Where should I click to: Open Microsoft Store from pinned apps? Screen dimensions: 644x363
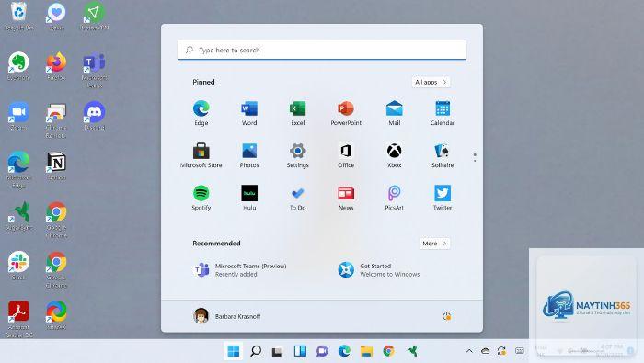click(x=201, y=155)
